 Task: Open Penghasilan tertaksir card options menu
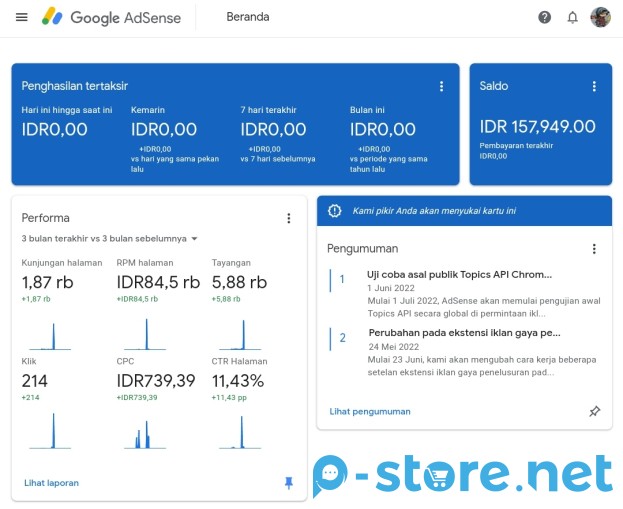(x=441, y=86)
